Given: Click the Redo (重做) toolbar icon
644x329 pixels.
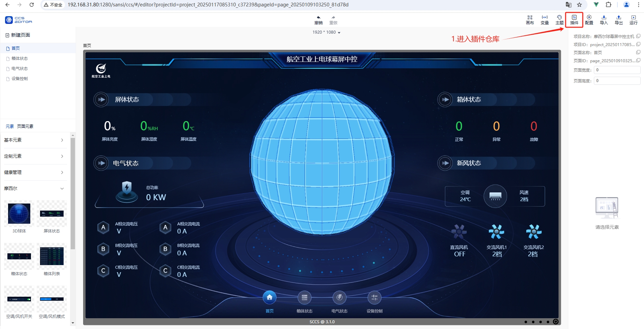Looking at the screenshot, I should pos(333,20).
